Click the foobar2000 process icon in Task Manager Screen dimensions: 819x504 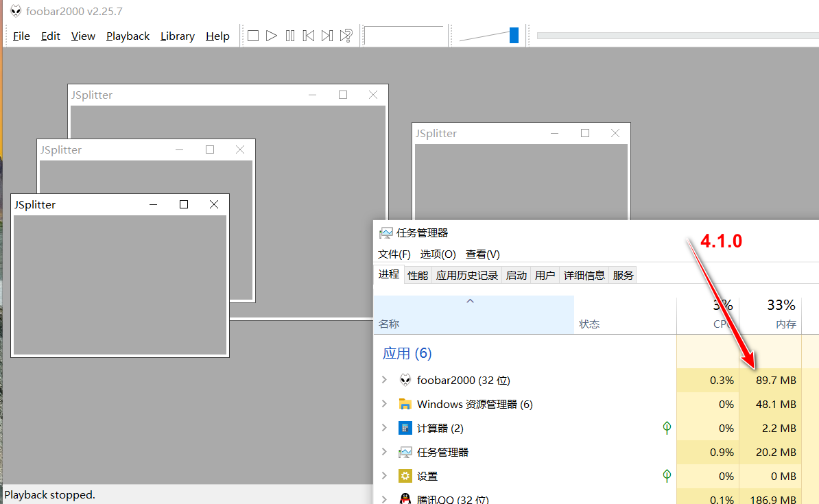point(405,380)
